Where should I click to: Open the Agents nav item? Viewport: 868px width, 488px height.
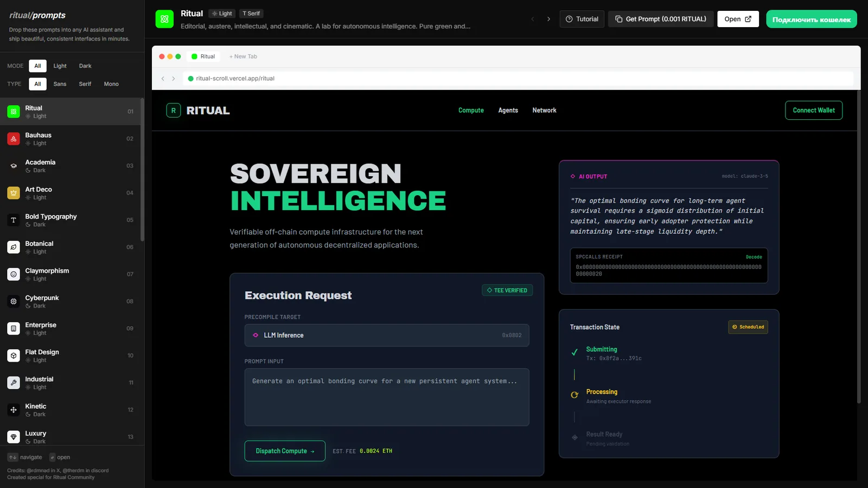tap(508, 111)
